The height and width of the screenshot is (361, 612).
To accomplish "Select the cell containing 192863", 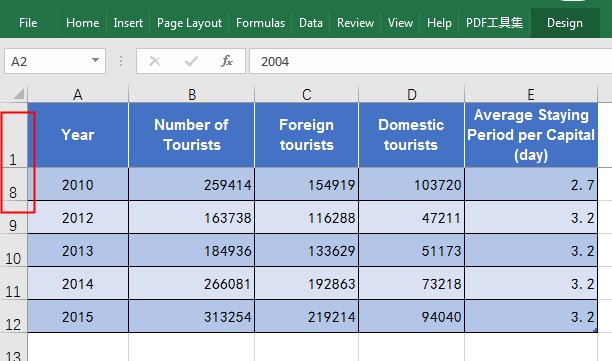I will pos(306,284).
